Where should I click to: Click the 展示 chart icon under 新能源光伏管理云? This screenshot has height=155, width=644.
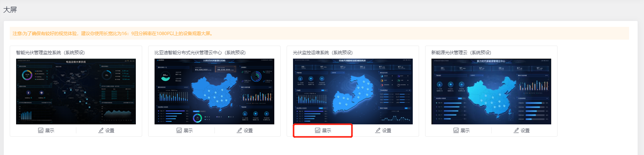point(456,130)
